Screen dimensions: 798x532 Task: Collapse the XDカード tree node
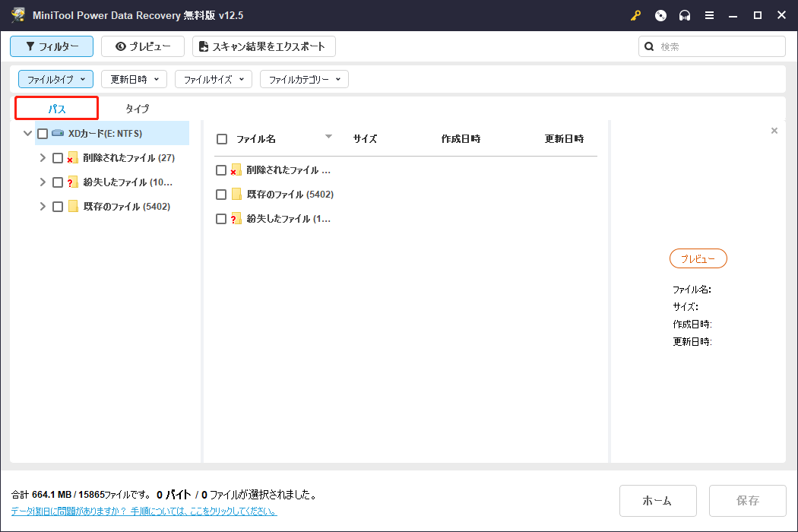point(27,134)
